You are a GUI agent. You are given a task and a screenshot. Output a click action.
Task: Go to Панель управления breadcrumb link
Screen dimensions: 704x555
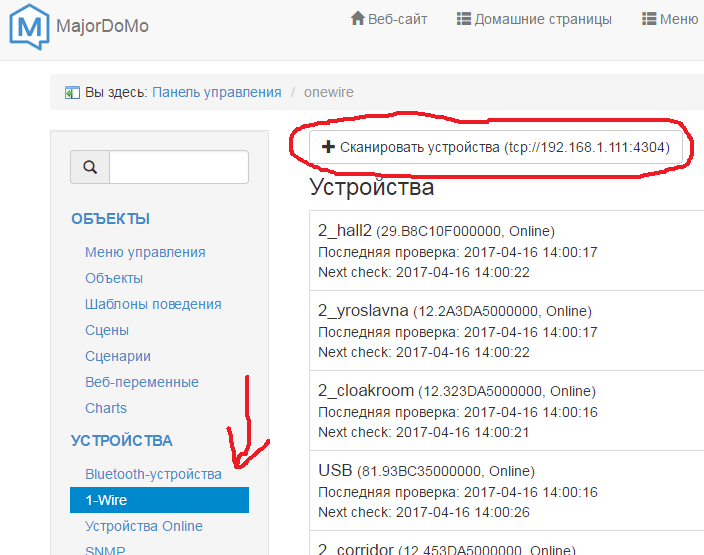(217, 92)
